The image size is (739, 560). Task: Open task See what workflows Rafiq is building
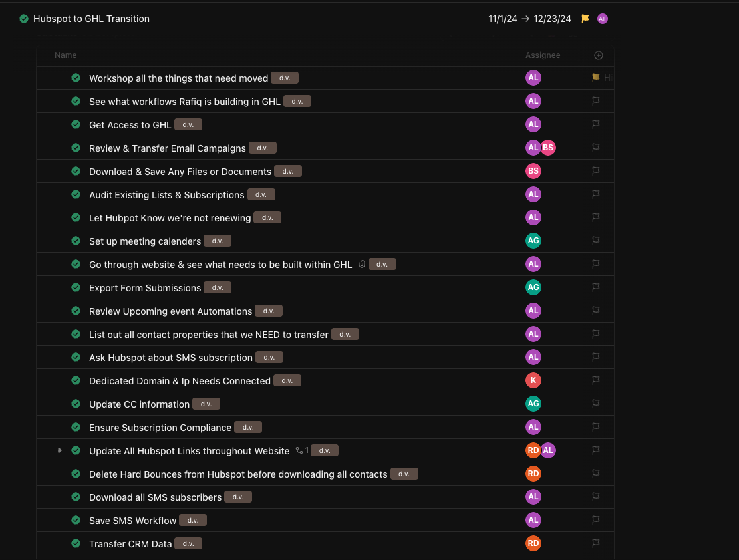pyautogui.click(x=185, y=102)
